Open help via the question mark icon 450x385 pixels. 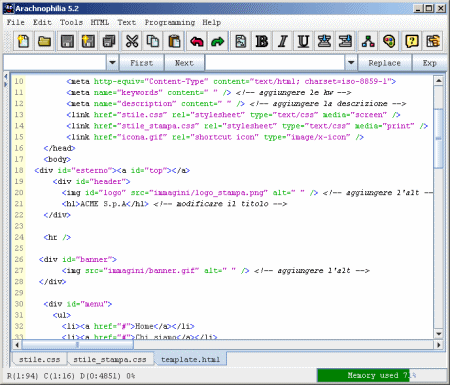tap(412, 41)
